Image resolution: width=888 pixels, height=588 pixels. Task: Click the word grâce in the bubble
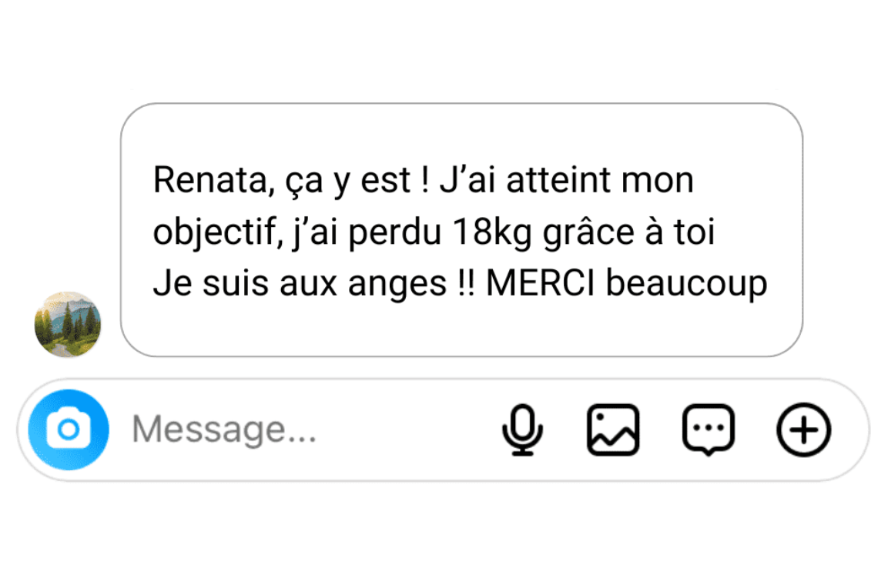pyautogui.click(x=589, y=232)
